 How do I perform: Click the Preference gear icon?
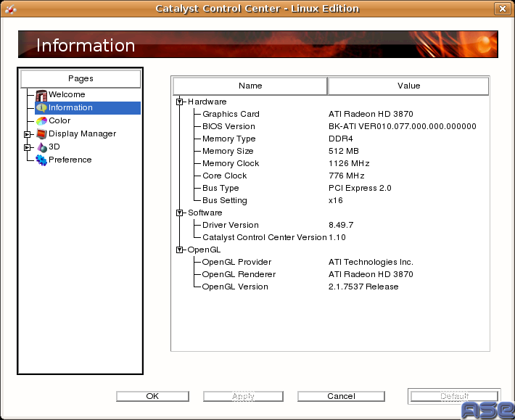coord(41,160)
